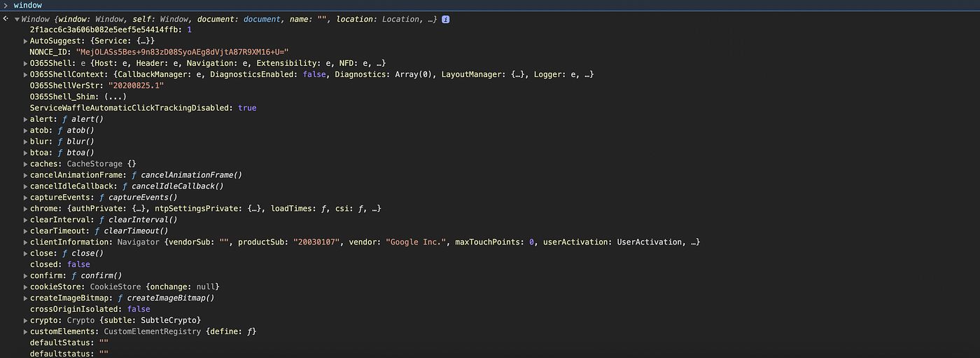Screen dimensions: 980x358
Task: Expand the confirm function entry
Action: (25, 276)
